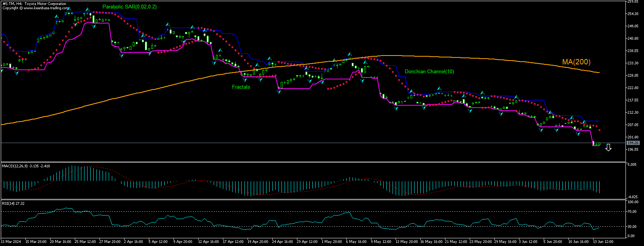Screen dimensions: 644x246
Task: Click the 1 May 20:00 time label
Action: [331, 242]
